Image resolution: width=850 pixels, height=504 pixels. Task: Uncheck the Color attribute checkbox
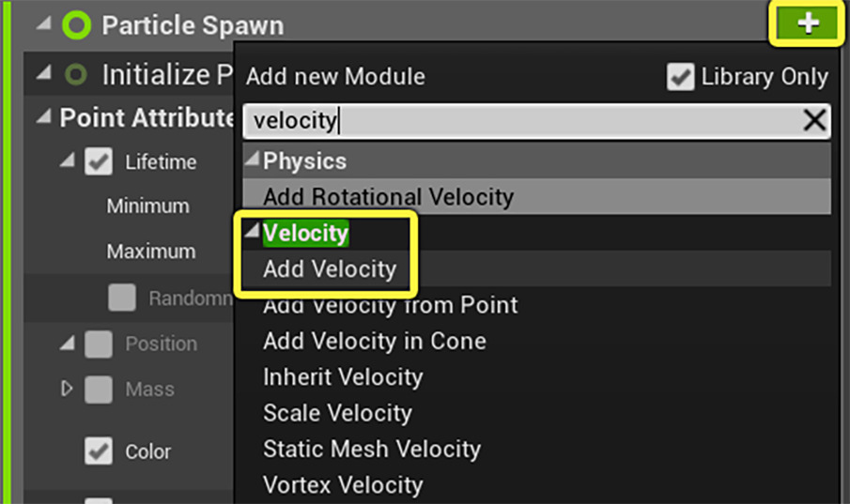coord(99,451)
